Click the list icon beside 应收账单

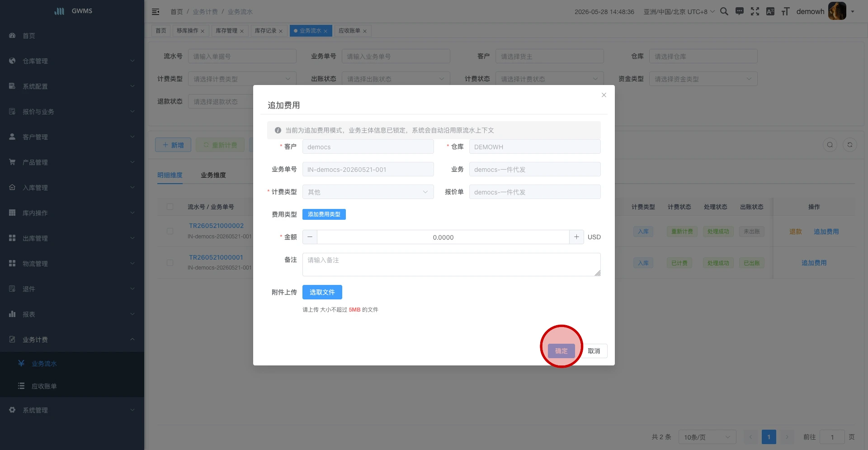pyautogui.click(x=21, y=386)
